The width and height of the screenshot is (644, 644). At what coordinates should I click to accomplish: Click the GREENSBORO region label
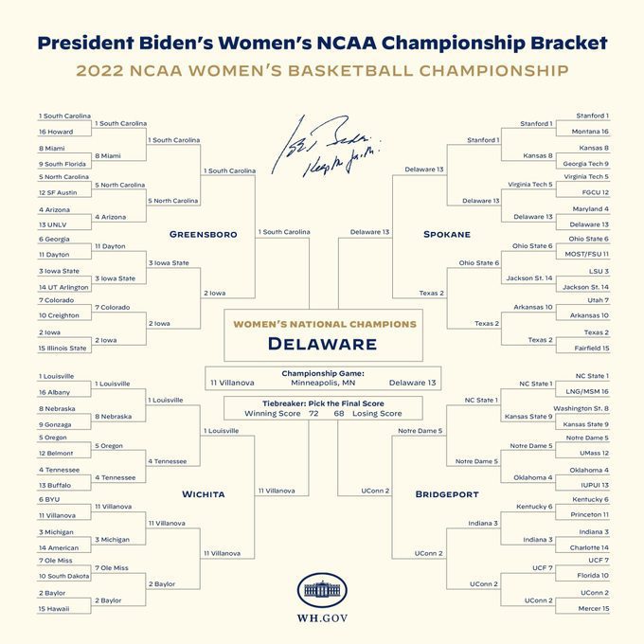click(x=203, y=234)
